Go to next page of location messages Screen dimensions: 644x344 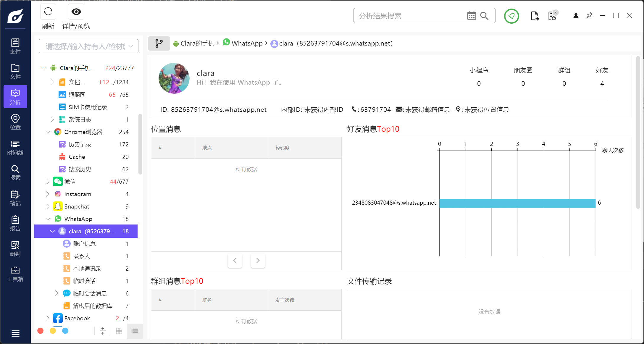point(258,260)
